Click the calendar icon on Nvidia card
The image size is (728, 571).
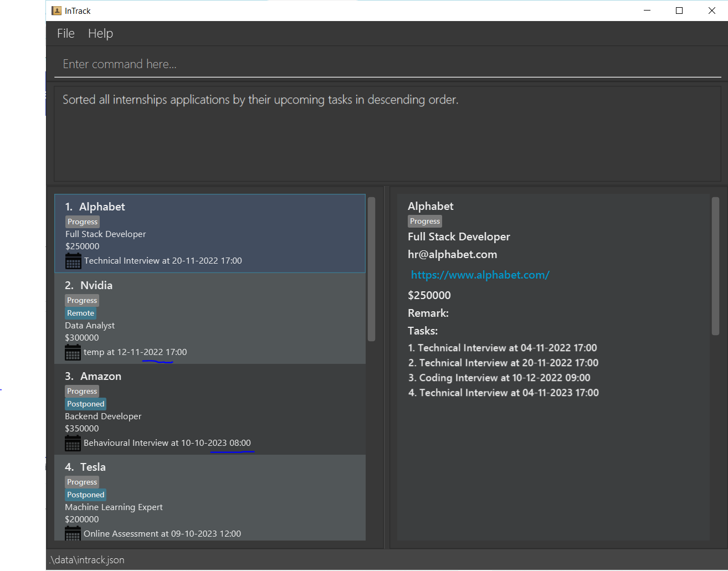point(73,352)
